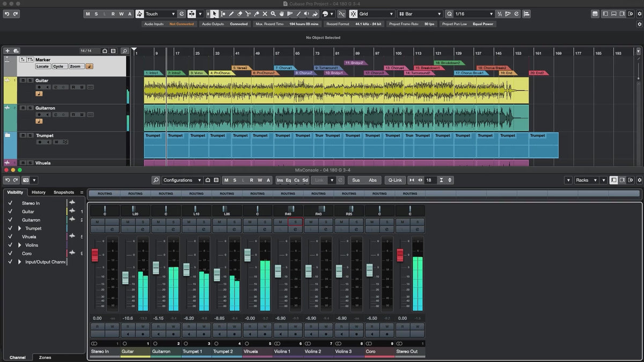
Task: Click the Add Track plus icon
Action: click(8, 51)
